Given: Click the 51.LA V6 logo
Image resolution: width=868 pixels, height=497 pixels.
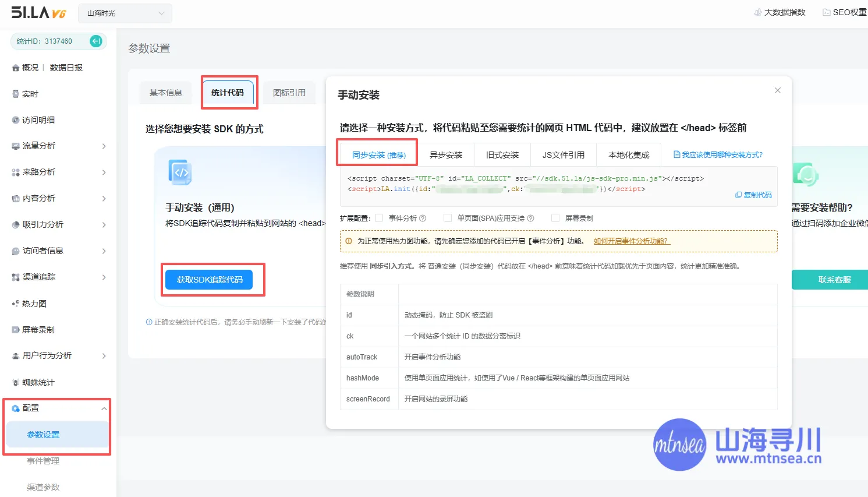Looking at the screenshot, I should coord(39,12).
